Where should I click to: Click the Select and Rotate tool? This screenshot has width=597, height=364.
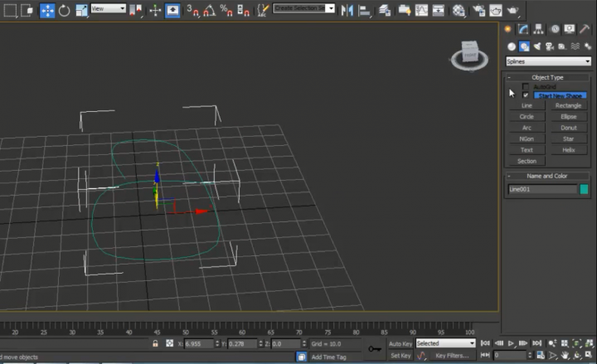pyautogui.click(x=64, y=11)
